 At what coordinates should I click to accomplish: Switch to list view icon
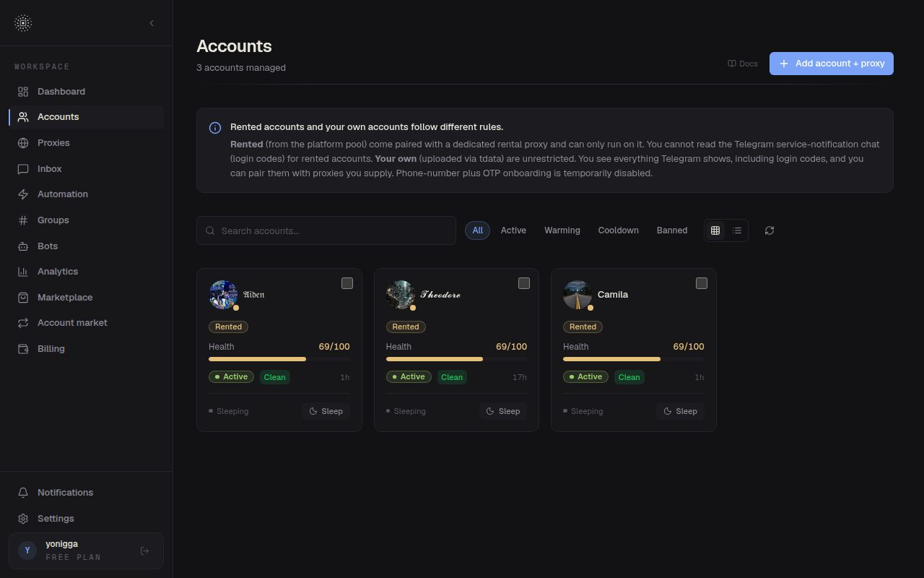coord(737,230)
